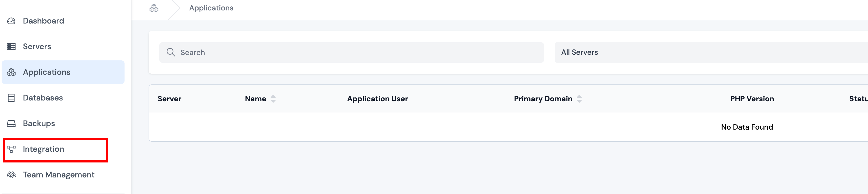The height and width of the screenshot is (194, 868).
Task: Open Databases from the sidebar
Action: click(x=43, y=98)
